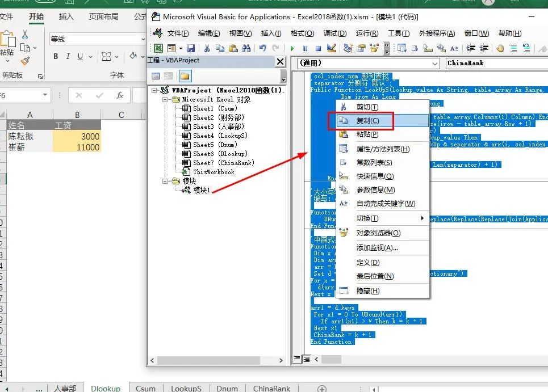Select the Format Painter brush icon
548x392 pixels.
pos(25,61)
